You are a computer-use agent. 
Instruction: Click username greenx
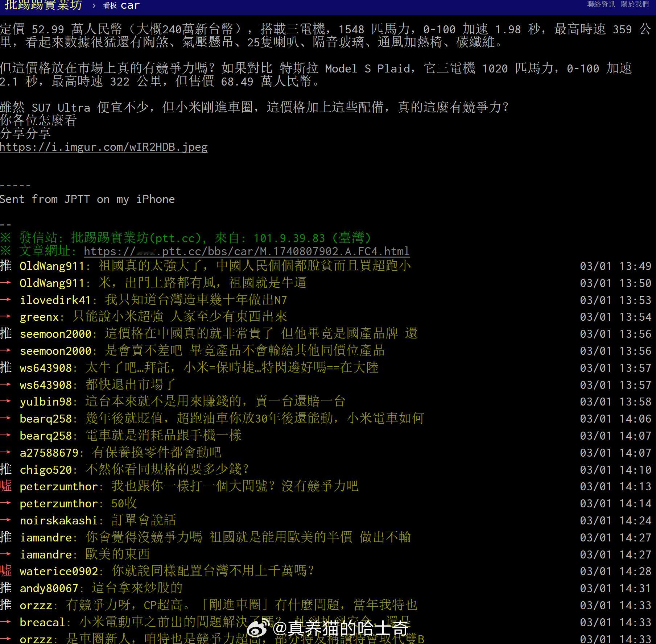pos(39,317)
